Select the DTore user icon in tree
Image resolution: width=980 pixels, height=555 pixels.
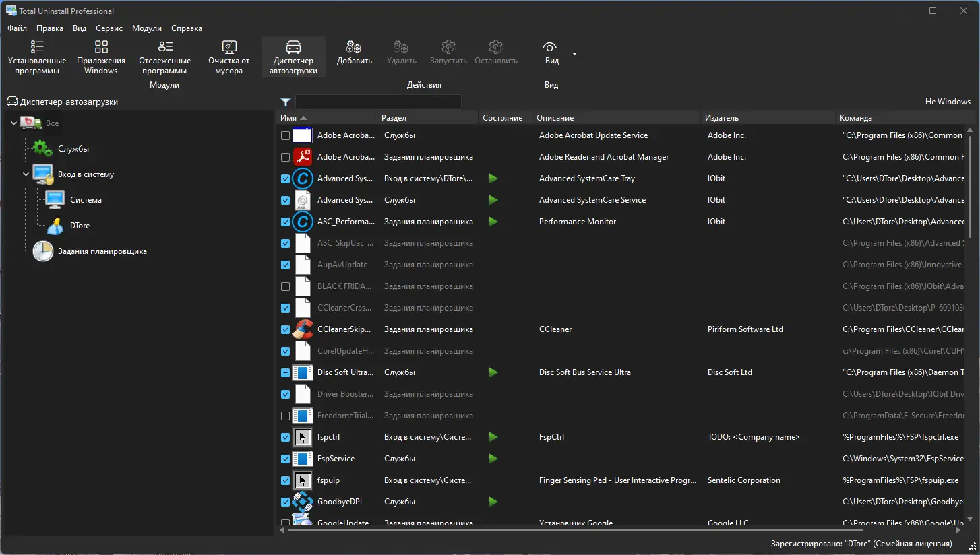pos(55,226)
